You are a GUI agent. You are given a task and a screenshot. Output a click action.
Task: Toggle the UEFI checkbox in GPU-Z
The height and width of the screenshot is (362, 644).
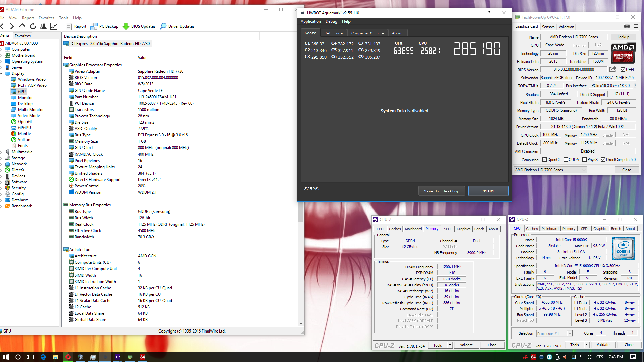tap(623, 70)
